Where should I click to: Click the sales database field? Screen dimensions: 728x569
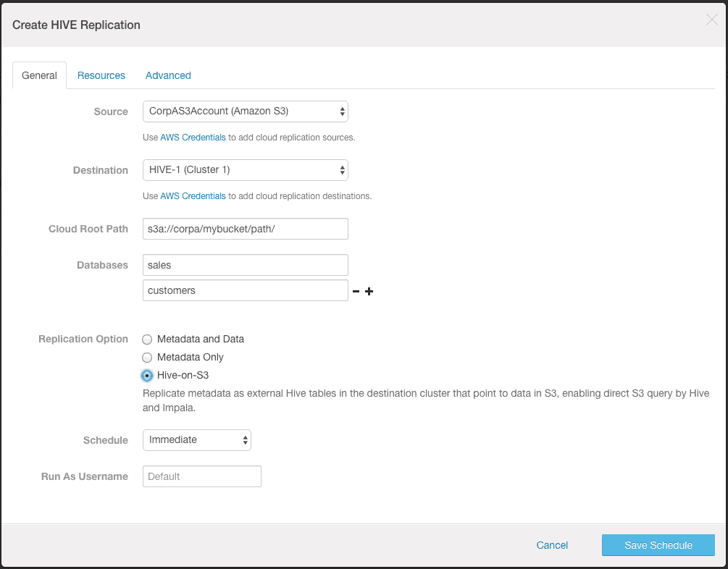click(246, 265)
